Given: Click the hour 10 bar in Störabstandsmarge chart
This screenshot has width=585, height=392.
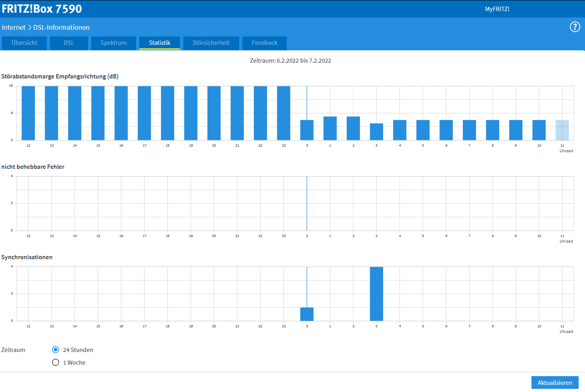Looking at the screenshot, I should click(539, 130).
